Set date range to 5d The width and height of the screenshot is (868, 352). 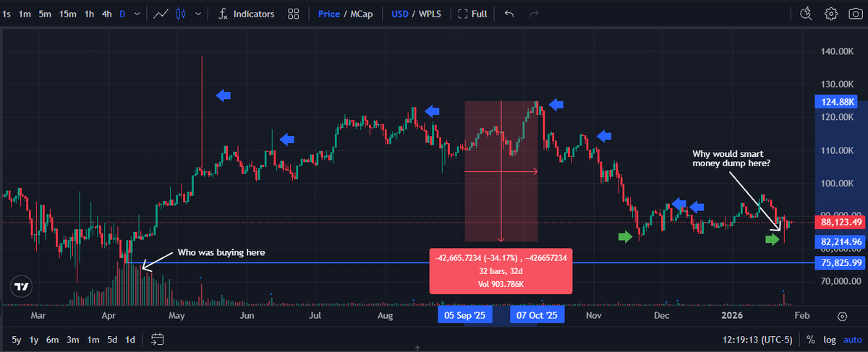[112, 339]
